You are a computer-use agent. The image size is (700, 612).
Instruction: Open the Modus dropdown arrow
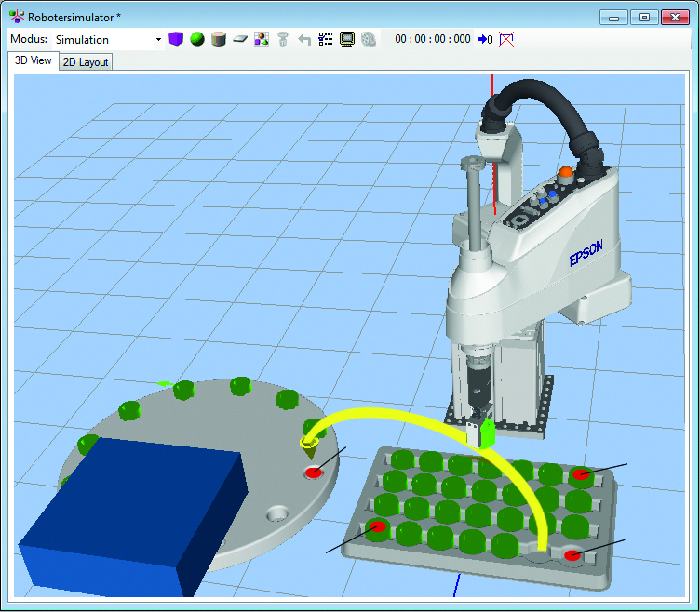tap(158, 39)
